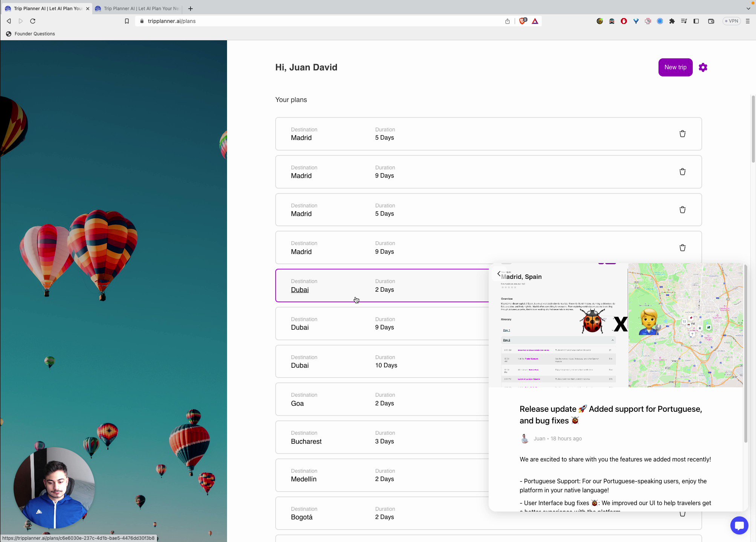Open the browser hamburger menu
The image size is (756, 542).
(x=748, y=21)
